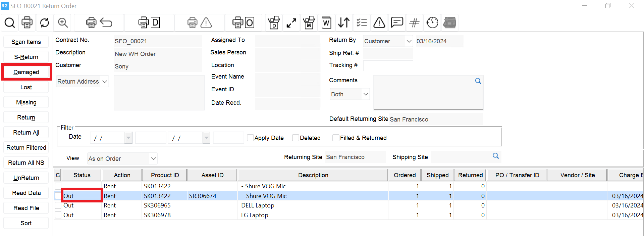Click the up-down sort arrows icon
Image resolution: width=644 pixels, height=236 pixels.
344,23
